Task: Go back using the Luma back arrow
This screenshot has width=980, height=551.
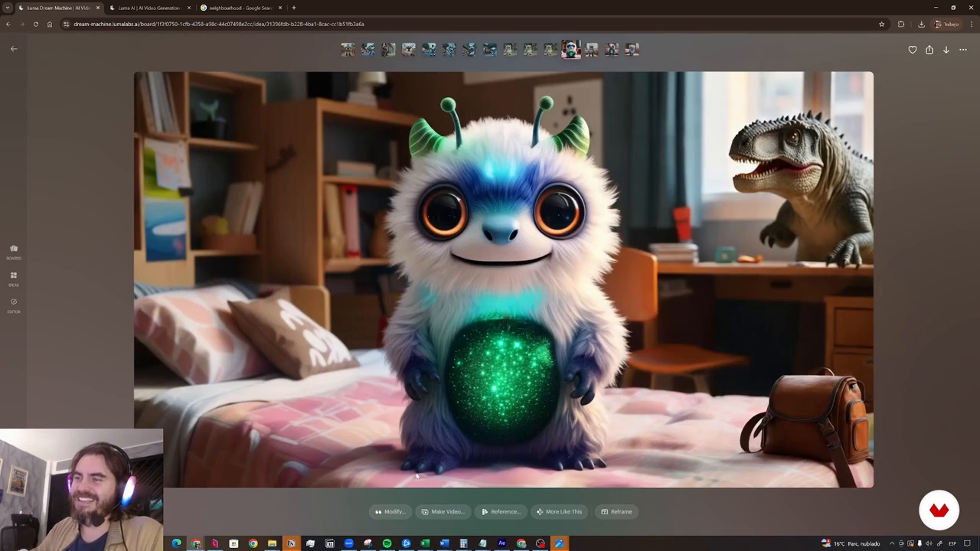Action: (13, 49)
